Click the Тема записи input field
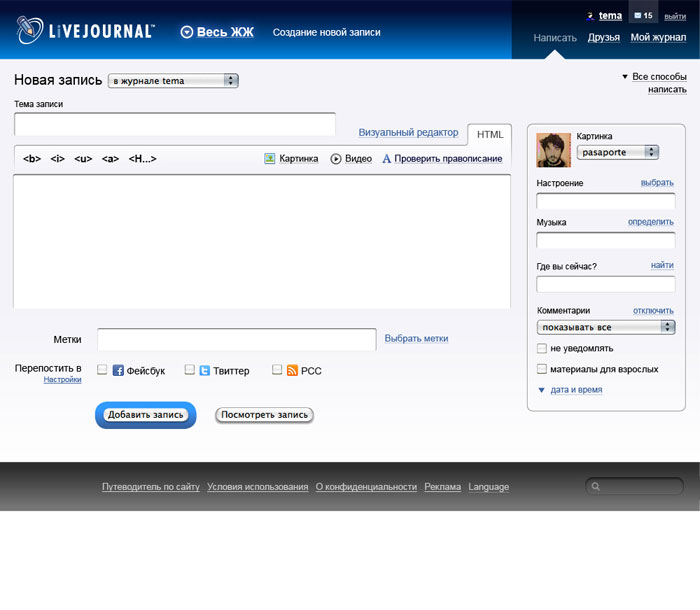Viewport: 700px width, 610px height. [175, 123]
